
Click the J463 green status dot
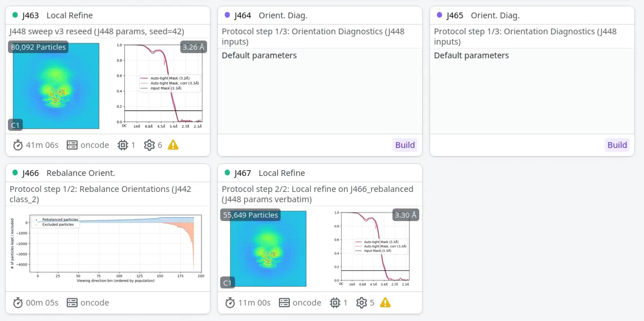point(15,15)
